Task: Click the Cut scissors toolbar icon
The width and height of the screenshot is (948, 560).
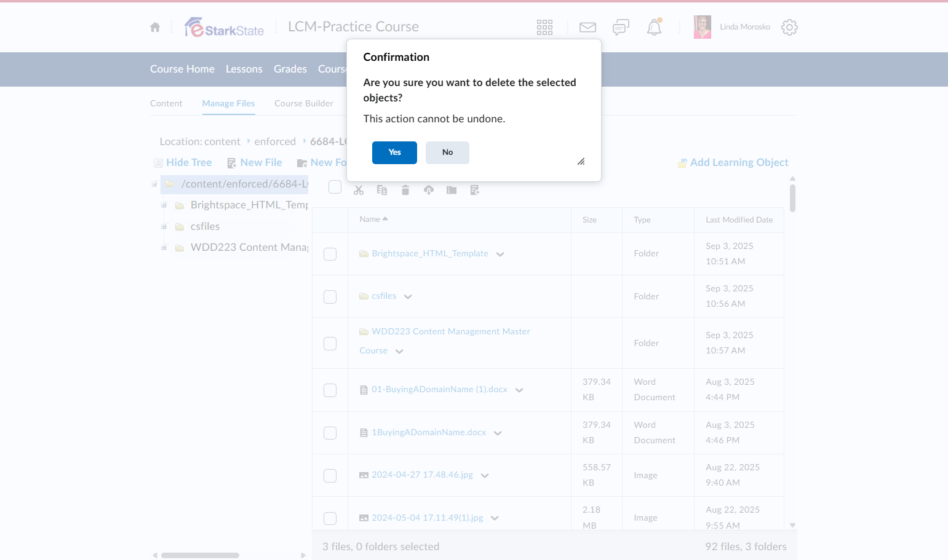Action: (359, 190)
